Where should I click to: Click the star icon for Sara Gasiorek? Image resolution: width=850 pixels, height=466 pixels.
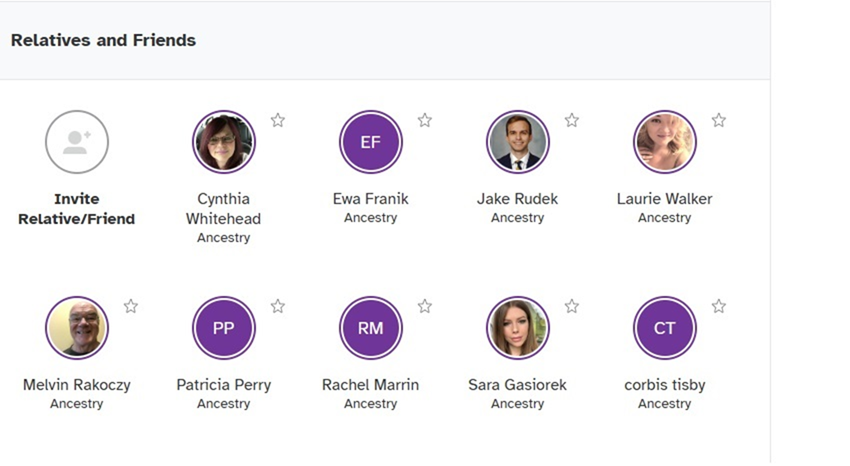coord(571,306)
